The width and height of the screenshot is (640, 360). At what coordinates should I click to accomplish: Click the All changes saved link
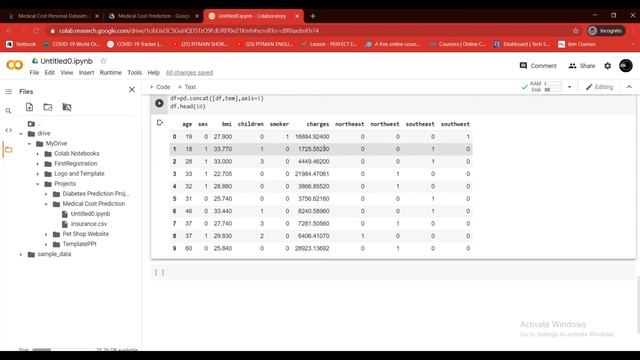click(189, 73)
